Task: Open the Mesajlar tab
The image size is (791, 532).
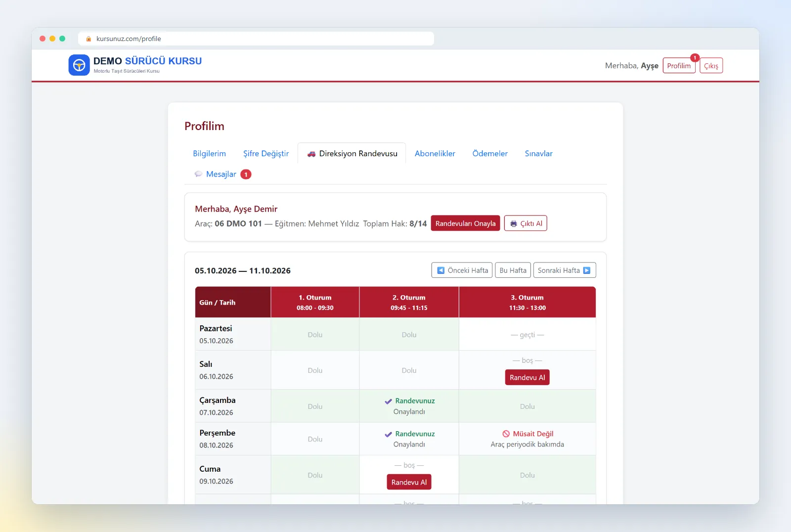Action: pos(222,174)
